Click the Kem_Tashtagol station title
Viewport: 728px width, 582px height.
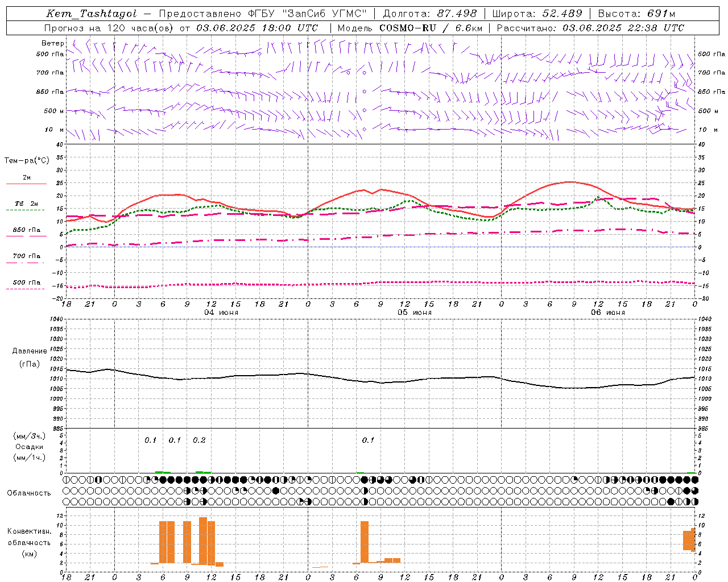pos(92,14)
